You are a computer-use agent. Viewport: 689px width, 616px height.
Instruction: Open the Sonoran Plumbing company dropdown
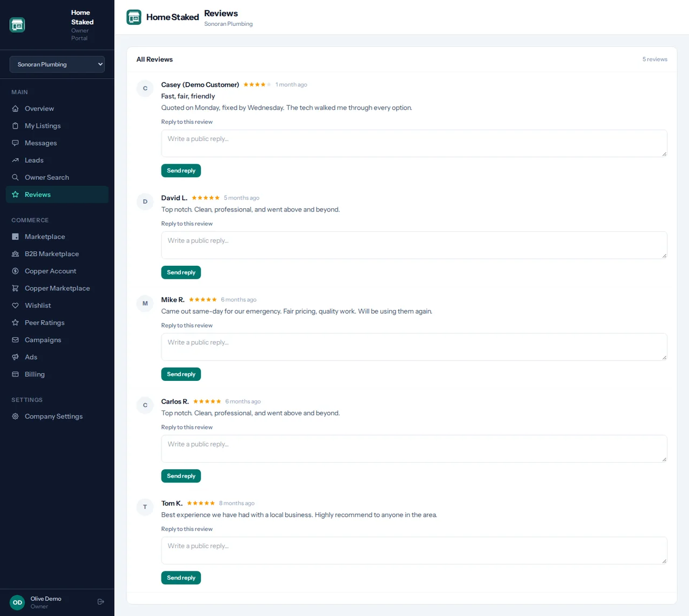click(x=57, y=64)
